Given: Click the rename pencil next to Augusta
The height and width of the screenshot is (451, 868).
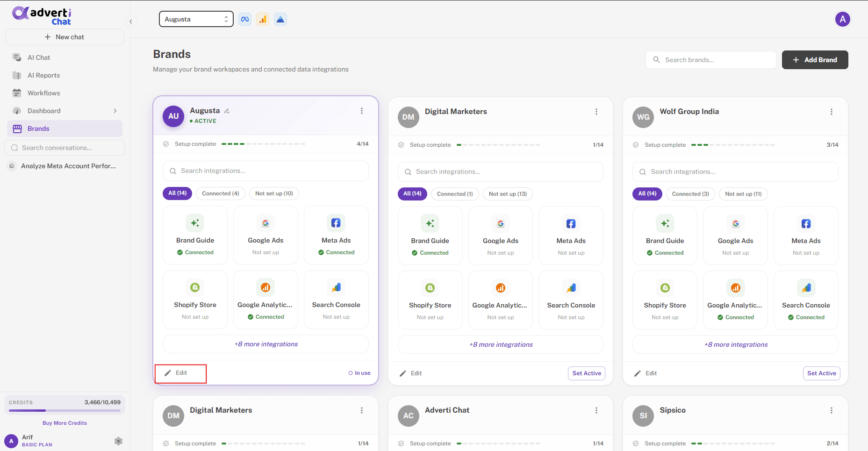Looking at the screenshot, I should (227, 111).
